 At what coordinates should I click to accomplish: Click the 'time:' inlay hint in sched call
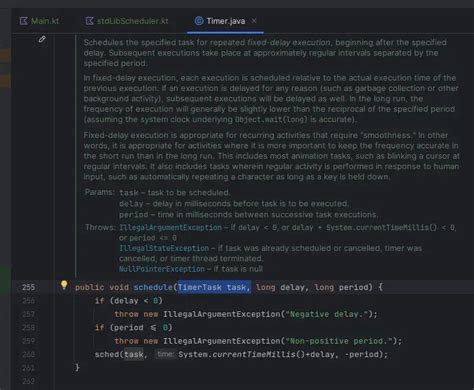(165, 354)
